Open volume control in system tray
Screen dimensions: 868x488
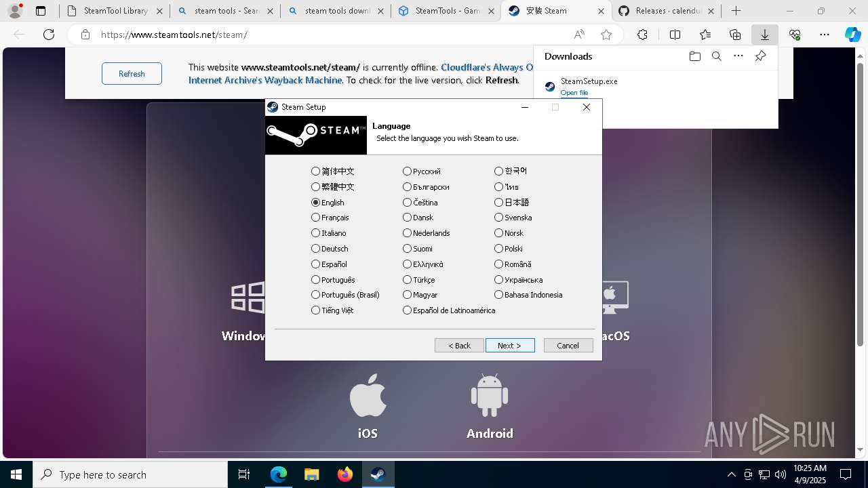click(780, 474)
